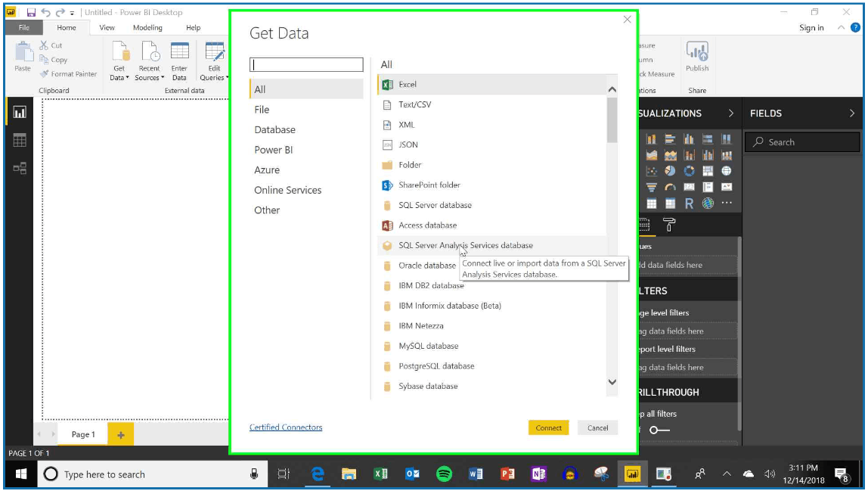868x491 pixels.
Task: Open Relationships view in left sidebar
Action: point(20,168)
